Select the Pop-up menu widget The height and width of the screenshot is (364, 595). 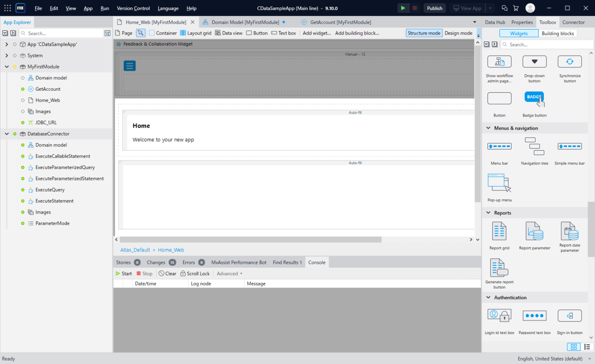pos(499,187)
